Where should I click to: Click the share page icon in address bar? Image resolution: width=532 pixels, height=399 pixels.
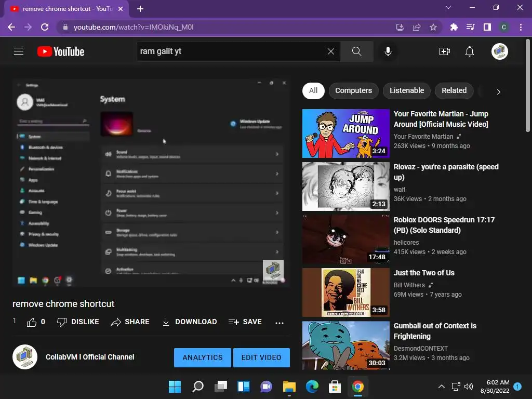pos(417,27)
